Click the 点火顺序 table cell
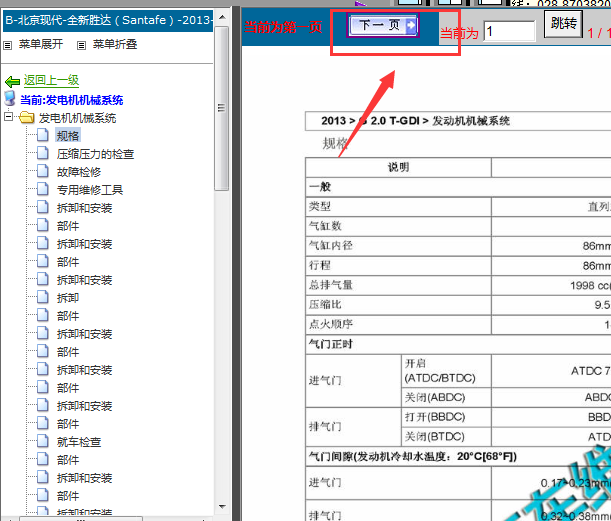The width and height of the screenshot is (611, 521). (398, 324)
